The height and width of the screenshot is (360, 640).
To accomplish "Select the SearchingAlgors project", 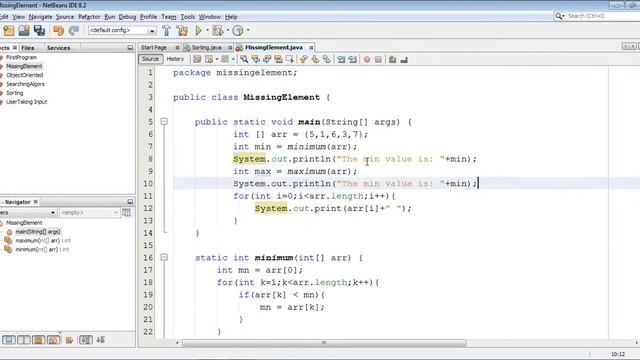I will tap(25, 84).
